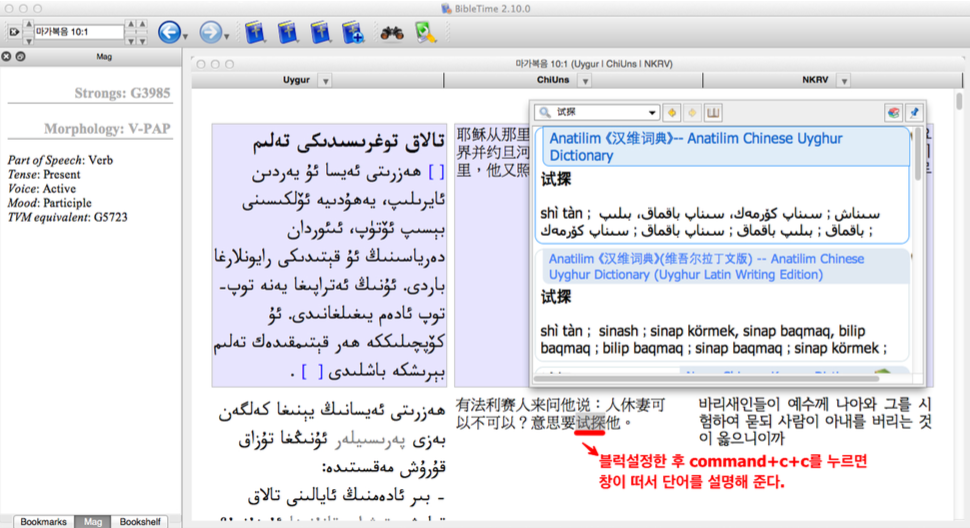Image resolution: width=970 pixels, height=528 pixels.
Task: Open dictionaries with stacked books icon
Action: pyautogui.click(x=893, y=113)
